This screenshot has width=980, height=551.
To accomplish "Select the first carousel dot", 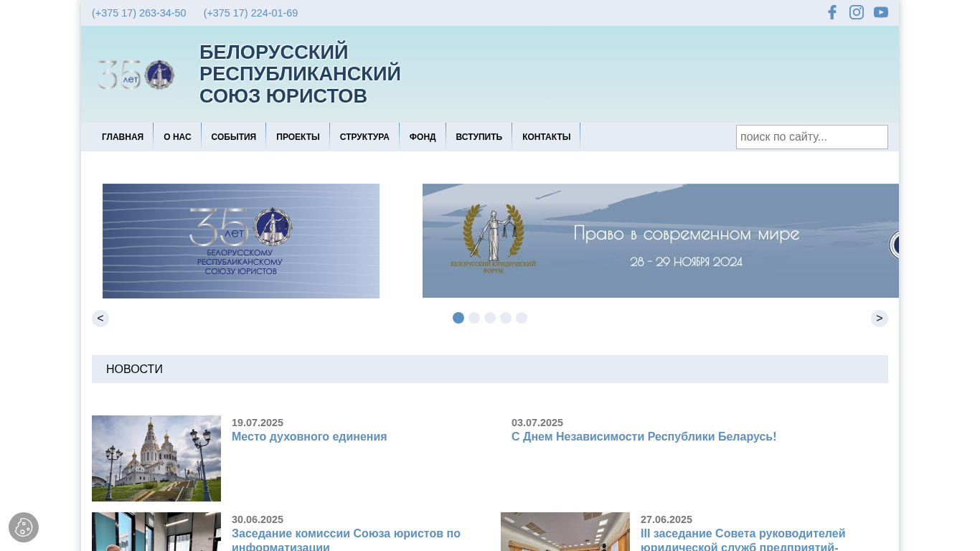I will tap(458, 318).
